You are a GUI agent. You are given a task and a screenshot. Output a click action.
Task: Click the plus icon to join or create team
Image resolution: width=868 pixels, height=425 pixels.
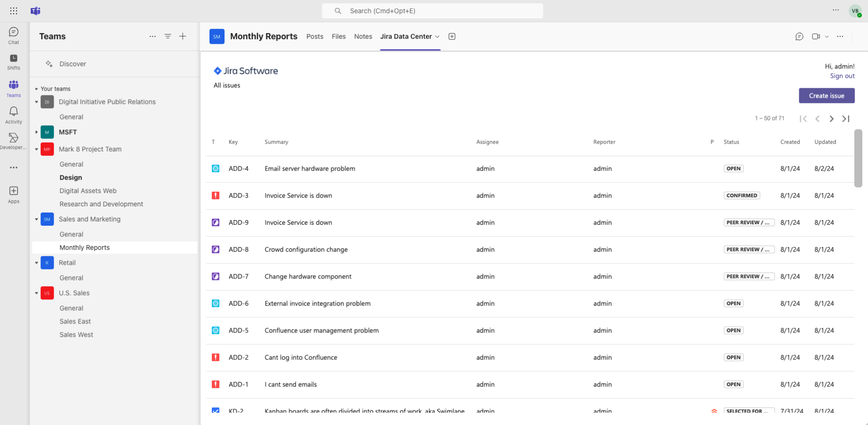183,36
